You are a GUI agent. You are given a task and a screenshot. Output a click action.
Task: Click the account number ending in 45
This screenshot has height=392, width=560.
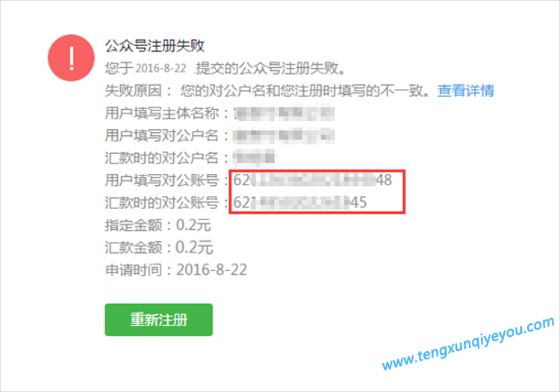[300, 202]
